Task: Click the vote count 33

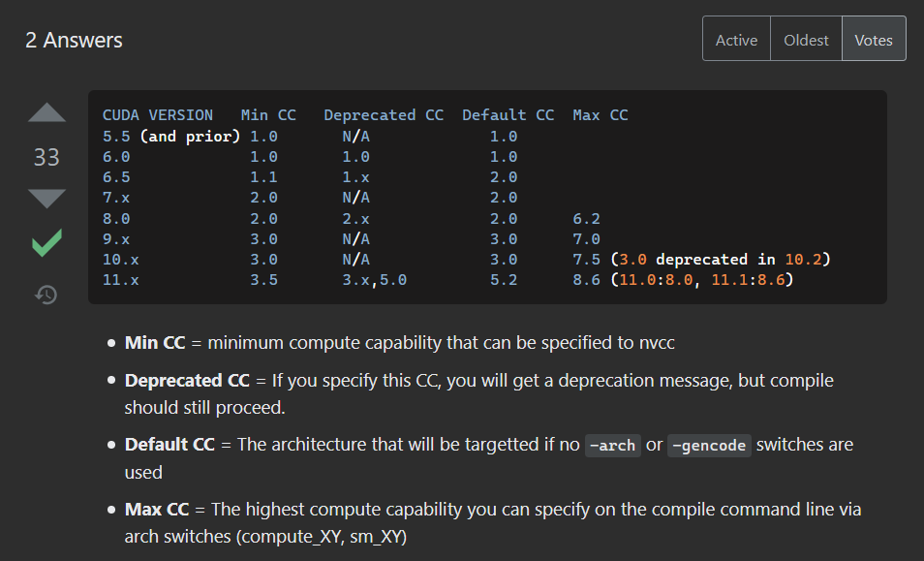Action: [x=46, y=157]
